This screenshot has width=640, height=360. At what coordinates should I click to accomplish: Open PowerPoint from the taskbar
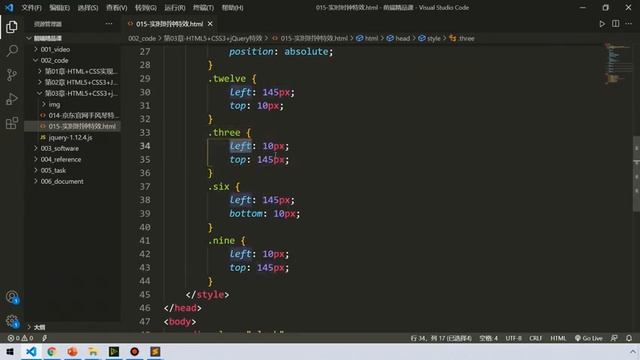click(72, 351)
